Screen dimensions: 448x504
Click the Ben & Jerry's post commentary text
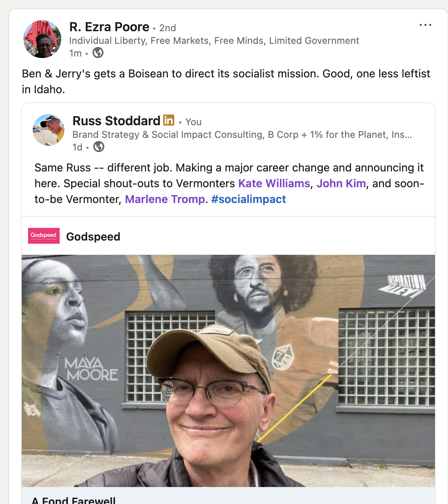pyautogui.click(x=226, y=81)
